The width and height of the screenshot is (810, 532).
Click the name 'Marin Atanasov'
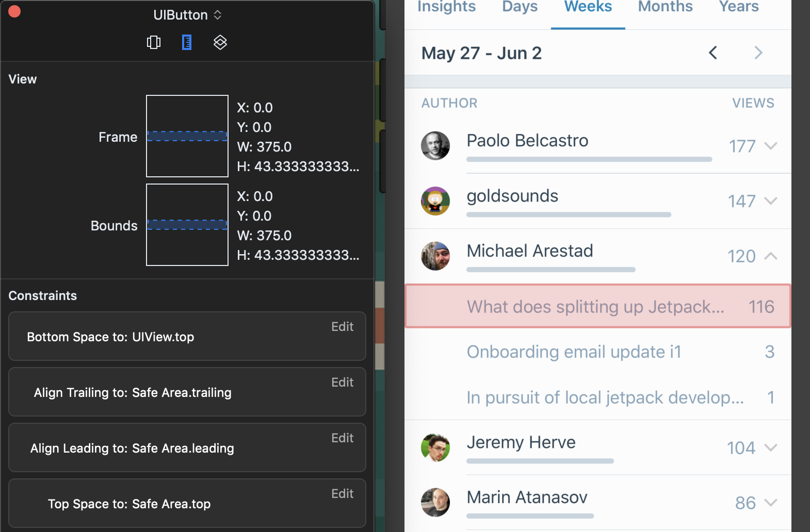[527, 497]
